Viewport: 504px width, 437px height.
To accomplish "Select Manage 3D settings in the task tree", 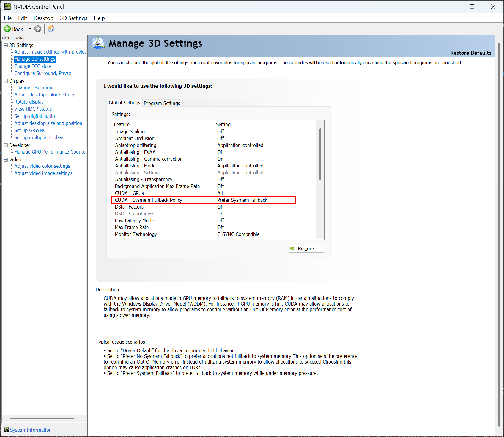I will coord(35,59).
